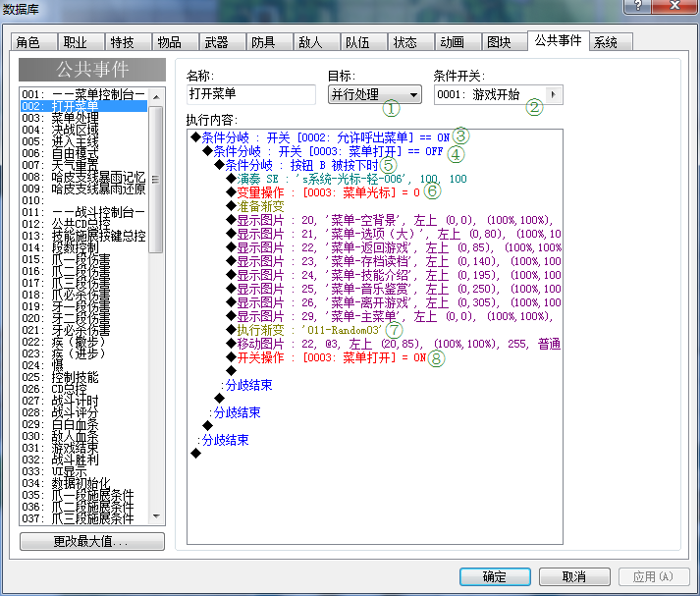Switch to the 物品 tab
Viewport: 700px width, 596px height.
(x=176, y=42)
